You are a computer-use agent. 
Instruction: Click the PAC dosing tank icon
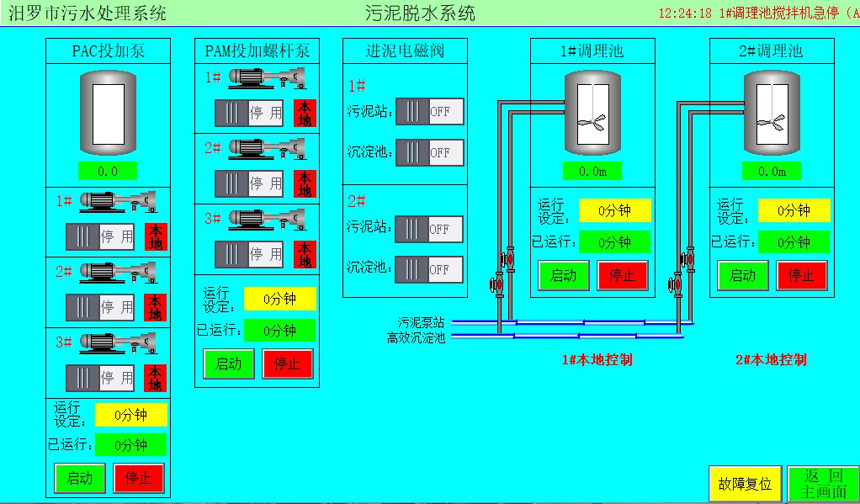108,111
